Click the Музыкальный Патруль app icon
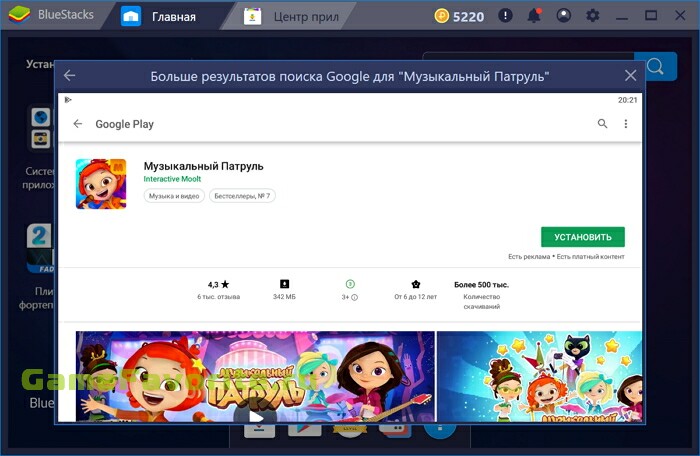This screenshot has width=700, height=456. tap(101, 184)
